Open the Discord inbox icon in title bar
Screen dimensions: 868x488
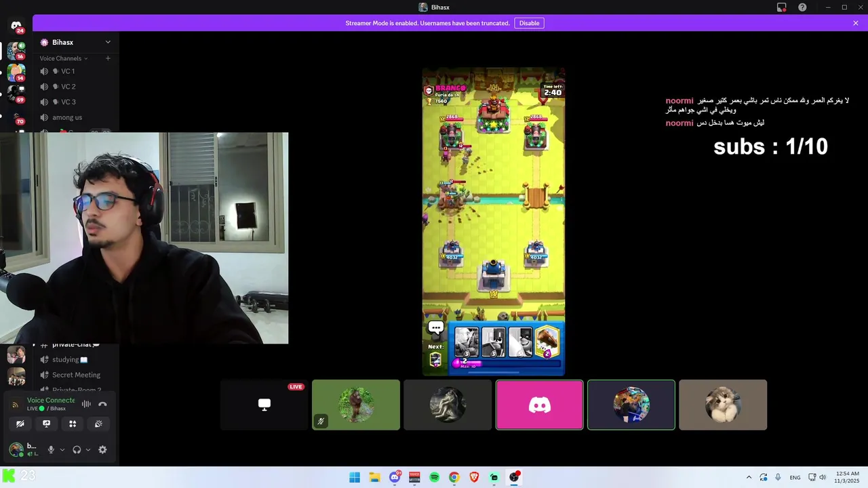[x=782, y=7]
